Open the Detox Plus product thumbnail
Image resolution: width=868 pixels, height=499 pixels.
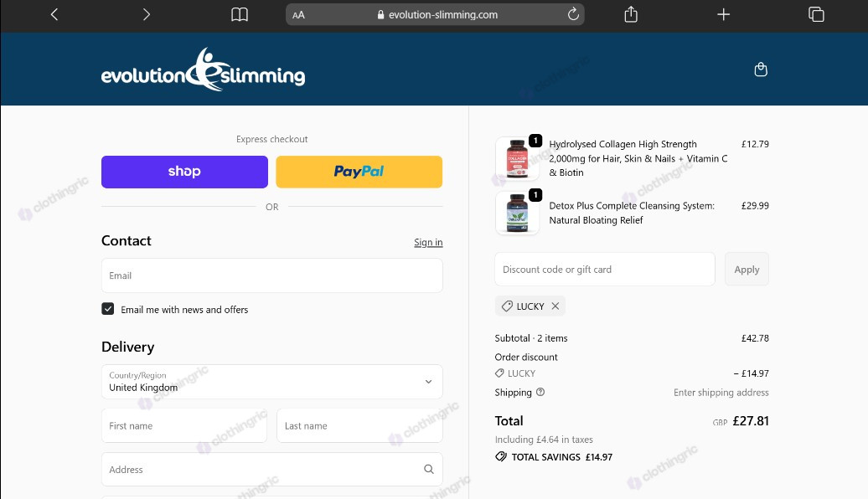tap(517, 213)
